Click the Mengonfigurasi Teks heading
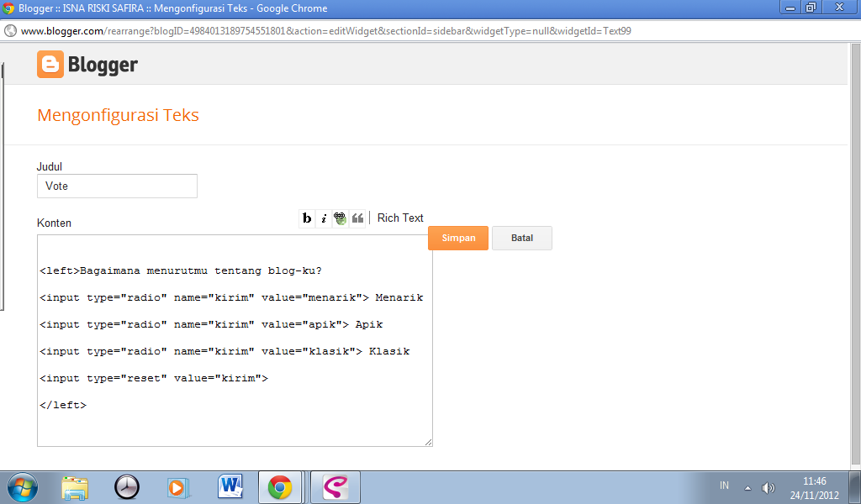 (118, 115)
